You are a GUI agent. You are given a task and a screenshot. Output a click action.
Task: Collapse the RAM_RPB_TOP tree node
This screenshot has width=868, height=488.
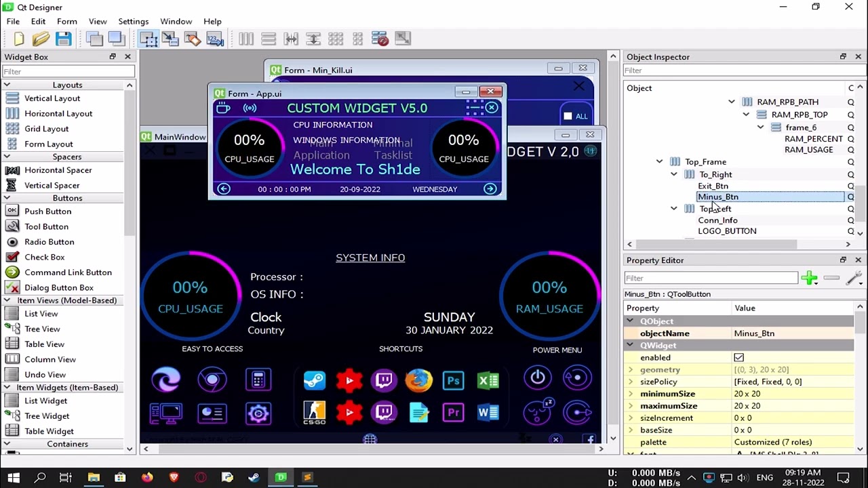pyautogui.click(x=746, y=115)
